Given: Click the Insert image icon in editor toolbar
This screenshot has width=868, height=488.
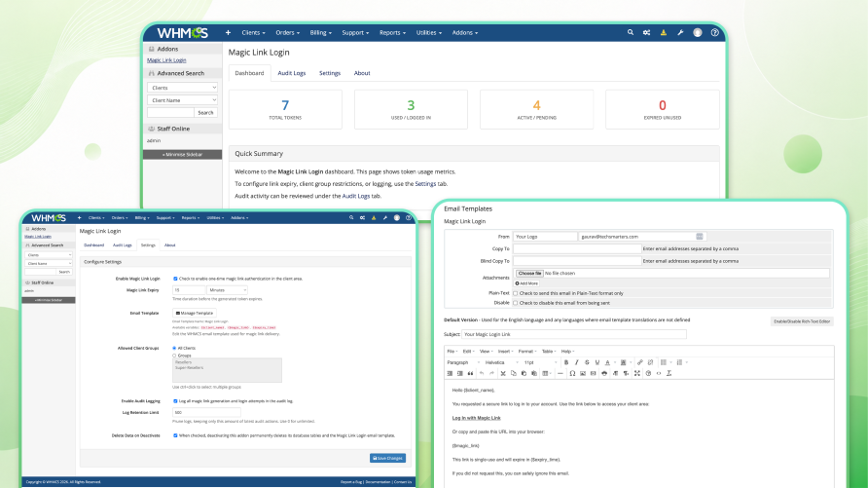Looking at the screenshot, I should coord(583,373).
